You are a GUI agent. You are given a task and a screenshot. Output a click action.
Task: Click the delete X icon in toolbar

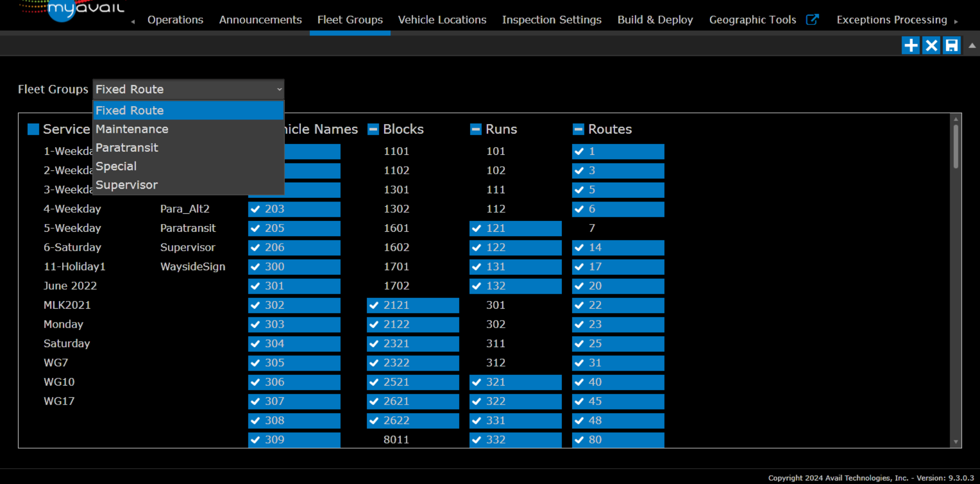click(x=931, y=46)
